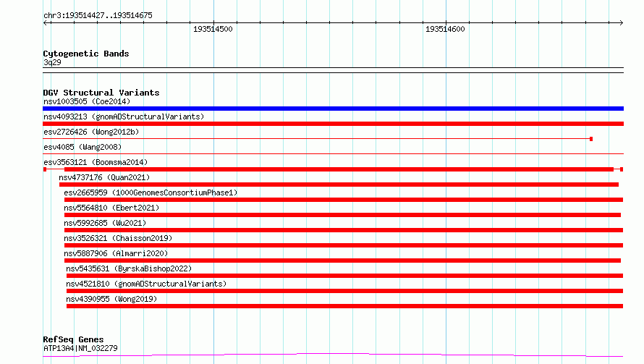
Task: Click the left arrow of the ruler
Action: tap(46, 23)
